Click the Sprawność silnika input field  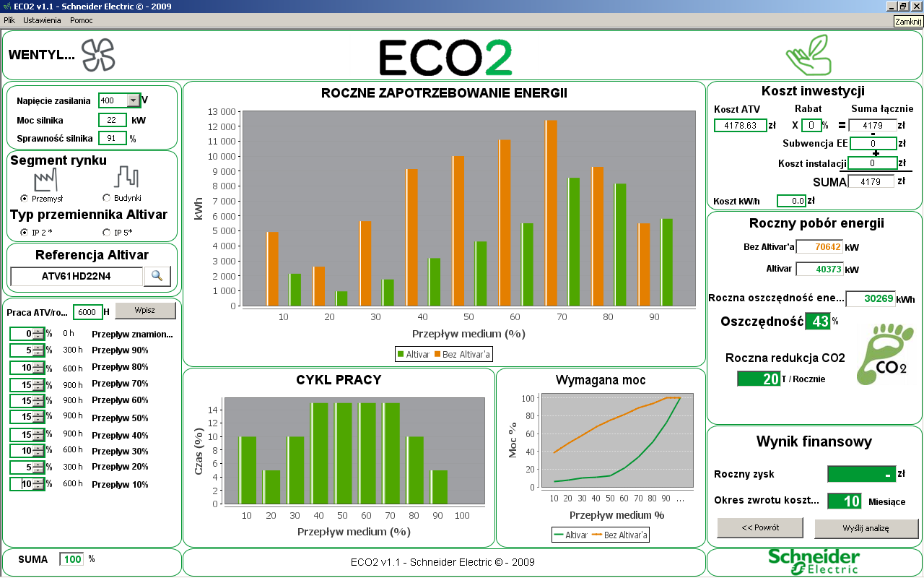tap(113, 138)
